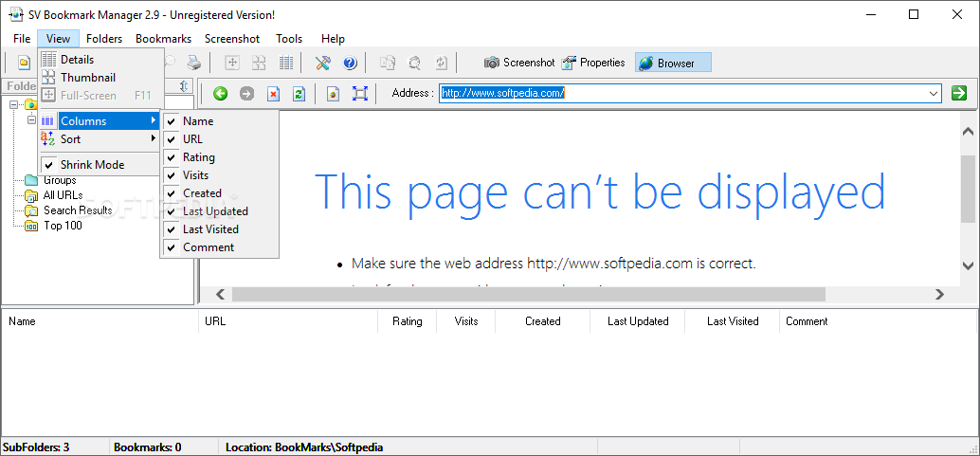Click the URL column header
The width and height of the screenshot is (980, 456).
[x=288, y=321]
